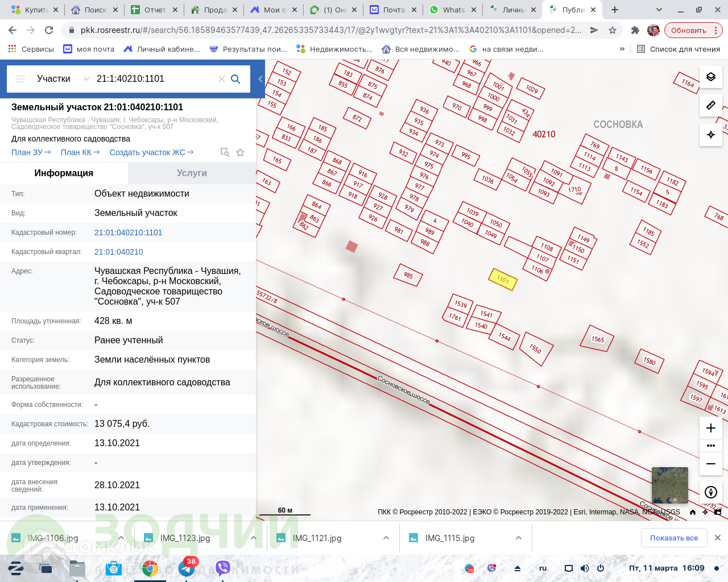Open the hamburger menu in search panel
The height and width of the screenshot is (582, 728).
(20, 79)
